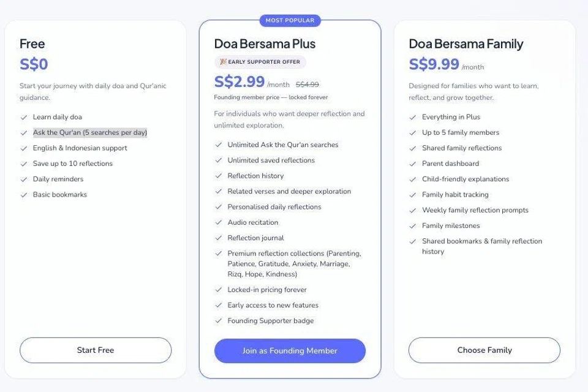Click the Early Supporter Offer party icon

[x=223, y=61]
